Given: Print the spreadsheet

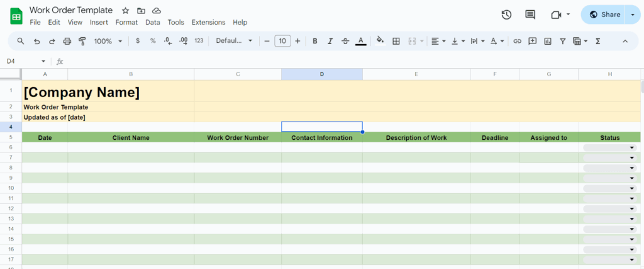Looking at the screenshot, I should click(x=67, y=41).
